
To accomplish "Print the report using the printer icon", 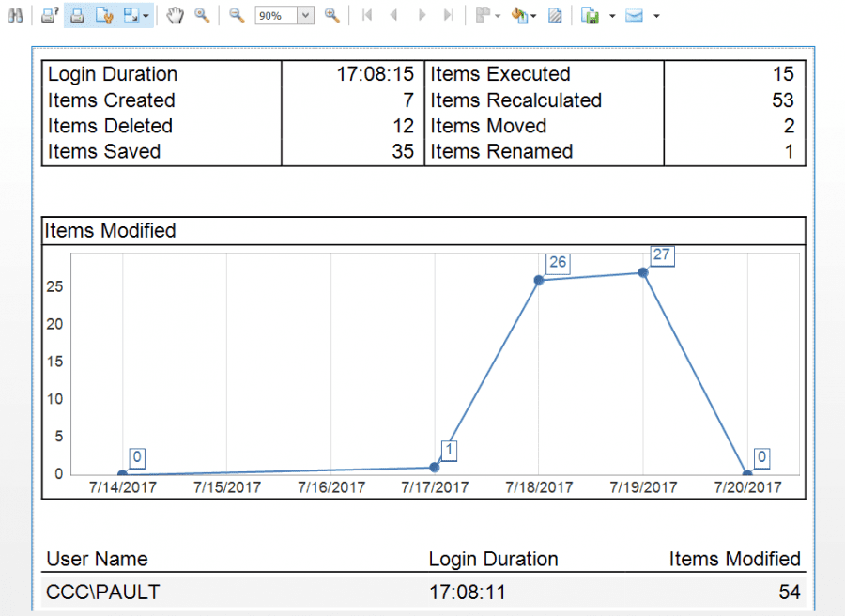I will [77, 15].
